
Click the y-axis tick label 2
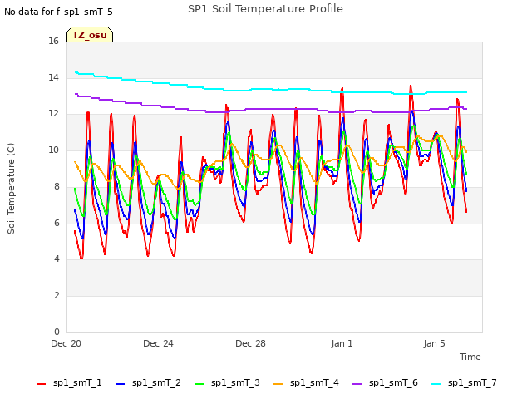pos(57,296)
